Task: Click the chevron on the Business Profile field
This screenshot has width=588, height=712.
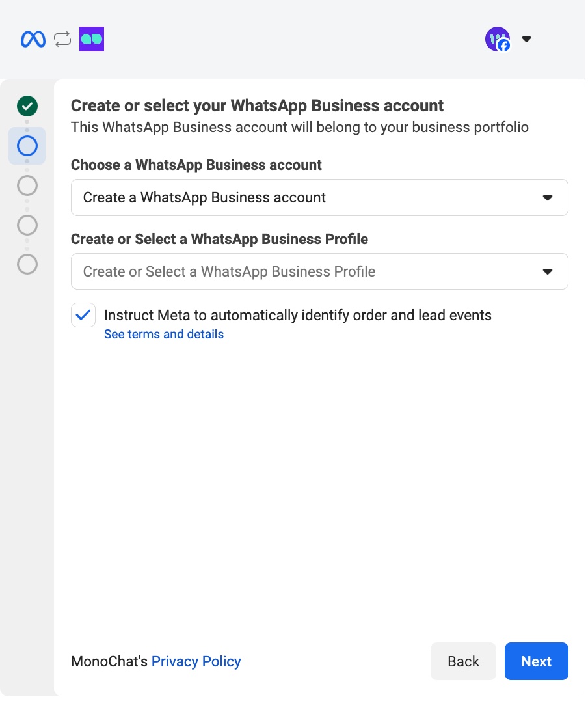Action: 547,271
